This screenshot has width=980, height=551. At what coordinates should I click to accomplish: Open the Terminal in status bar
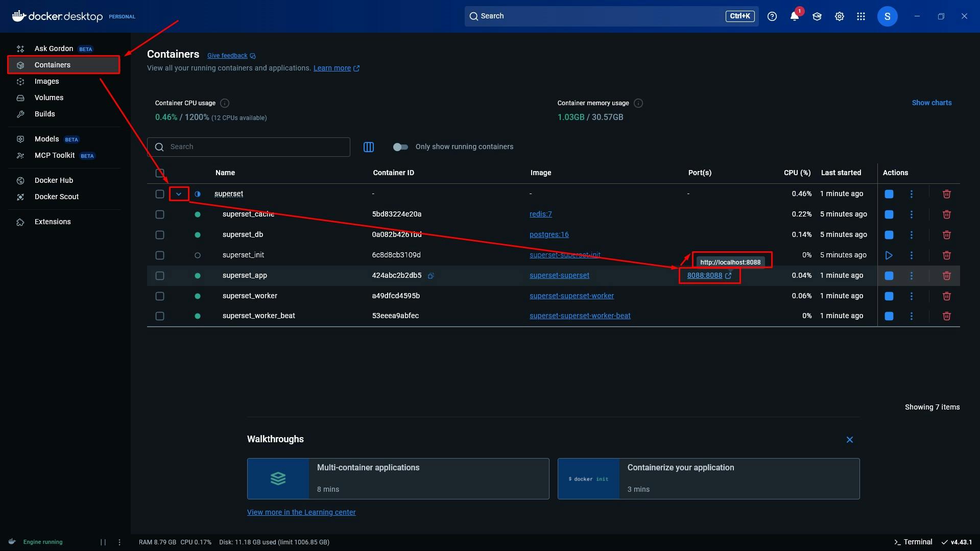click(913, 542)
